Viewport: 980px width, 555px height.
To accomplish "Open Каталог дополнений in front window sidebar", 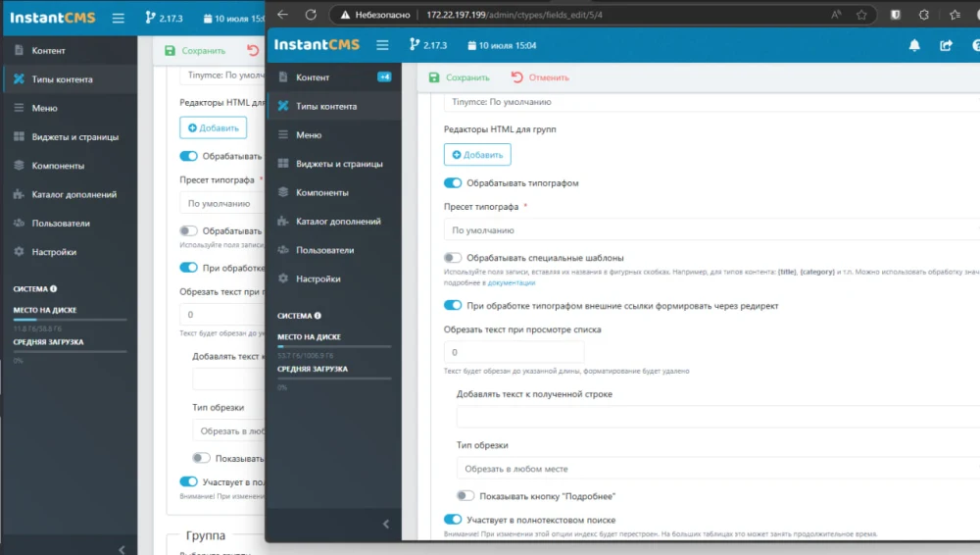I will [334, 221].
